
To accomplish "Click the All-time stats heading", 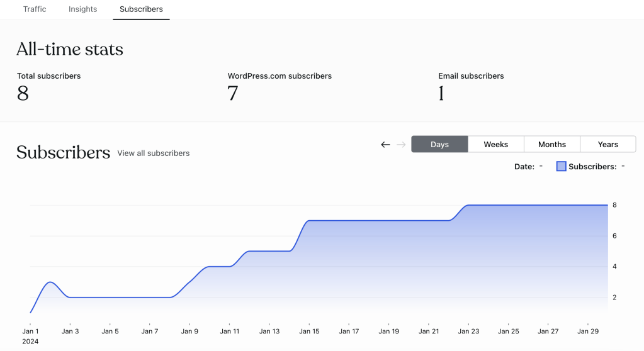I will point(70,49).
